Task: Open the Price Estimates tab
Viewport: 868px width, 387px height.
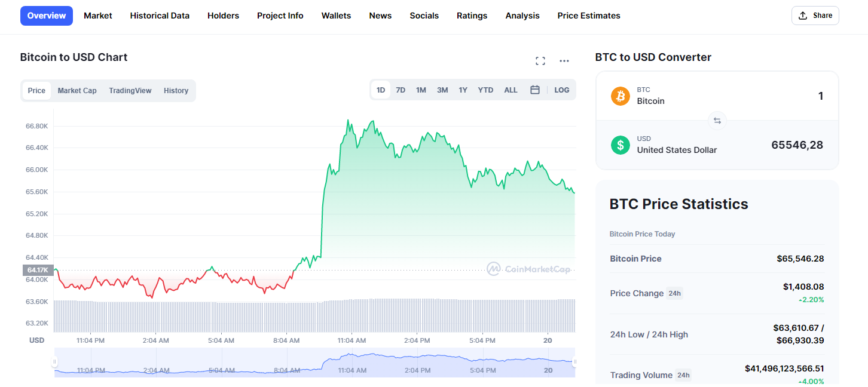Action: pos(589,16)
